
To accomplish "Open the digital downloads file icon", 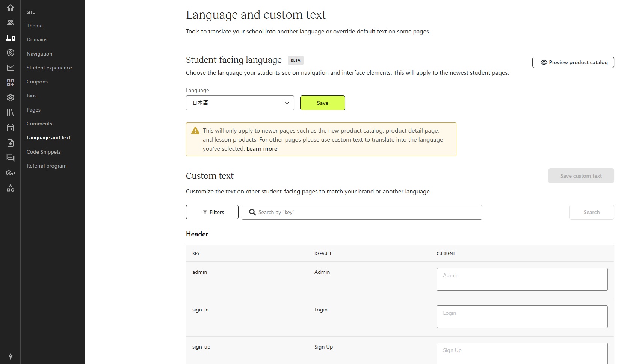I will tap(11, 143).
